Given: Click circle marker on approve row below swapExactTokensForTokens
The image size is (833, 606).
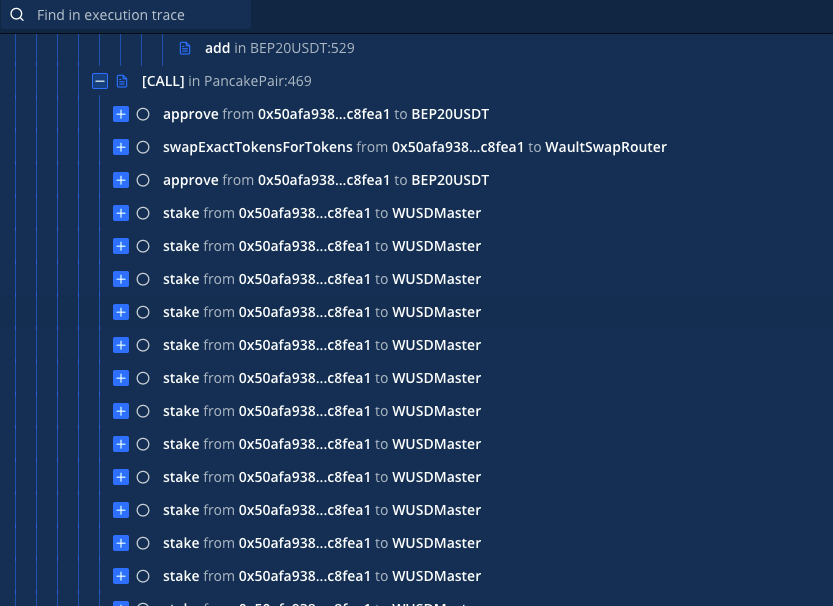Looking at the screenshot, I should (x=143, y=180).
